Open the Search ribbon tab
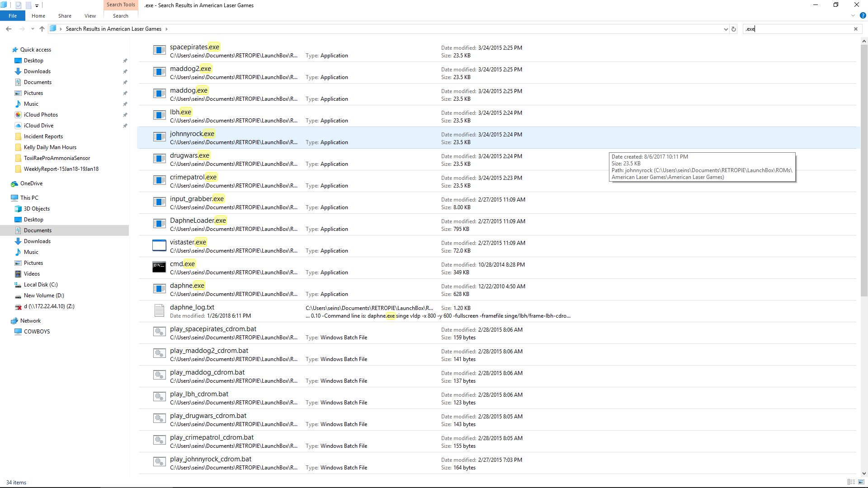The image size is (868, 488). coord(120,16)
